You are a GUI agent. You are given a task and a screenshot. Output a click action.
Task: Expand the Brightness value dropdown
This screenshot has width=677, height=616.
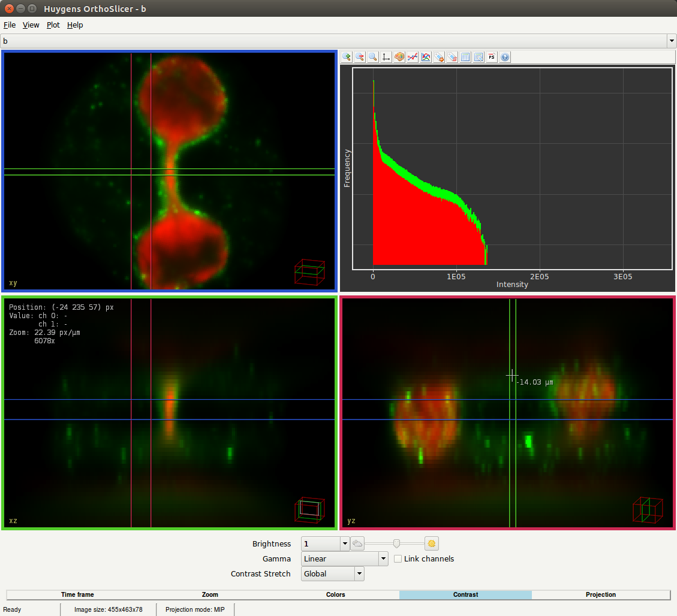coord(345,544)
